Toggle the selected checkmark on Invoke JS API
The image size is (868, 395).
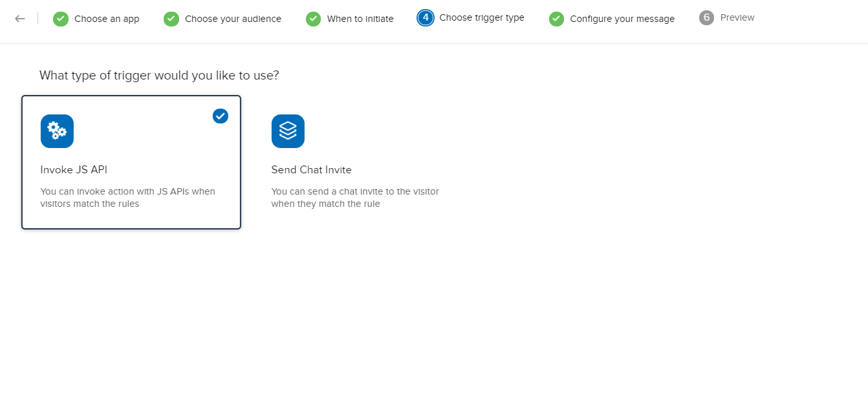[x=221, y=116]
